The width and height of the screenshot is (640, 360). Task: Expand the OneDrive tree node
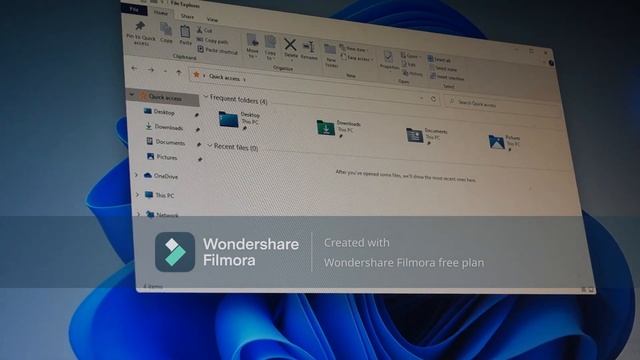[x=136, y=175]
